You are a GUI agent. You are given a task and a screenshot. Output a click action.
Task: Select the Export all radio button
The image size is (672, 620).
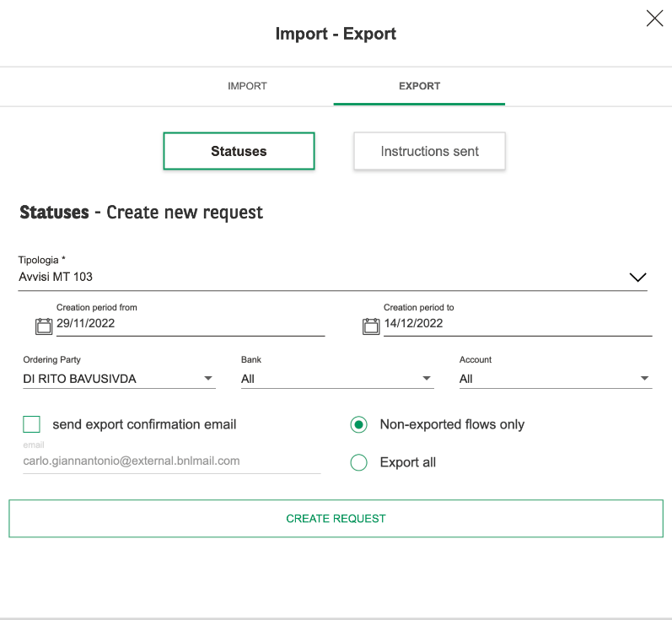(x=358, y=462)
